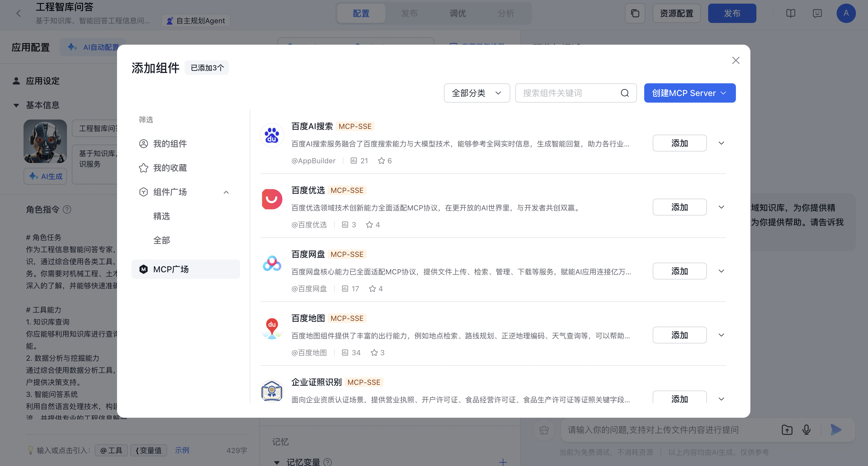Screen dimensions: 868x466
Task: Open the feedback smiley icon
Action: coord(817,14)
